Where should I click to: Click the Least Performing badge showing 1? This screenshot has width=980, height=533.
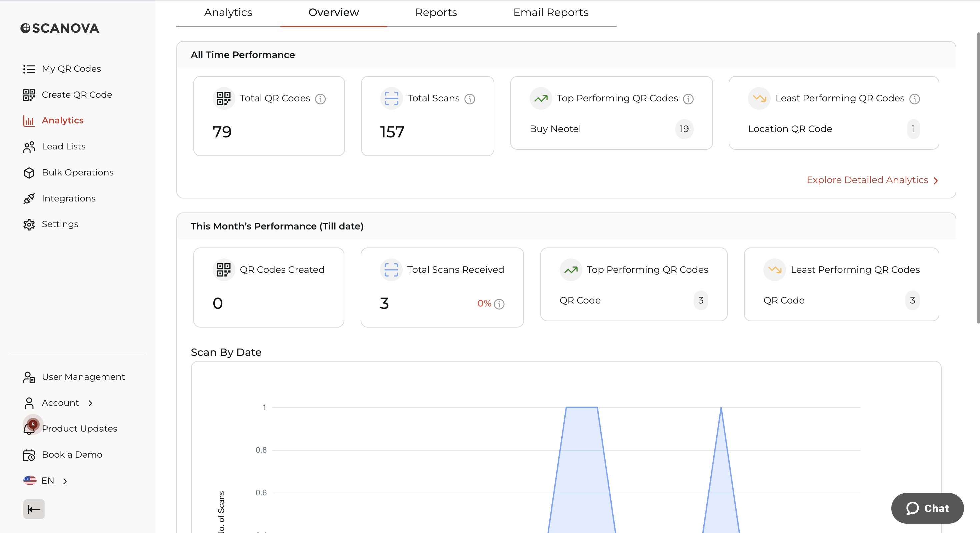coord(913,129)
